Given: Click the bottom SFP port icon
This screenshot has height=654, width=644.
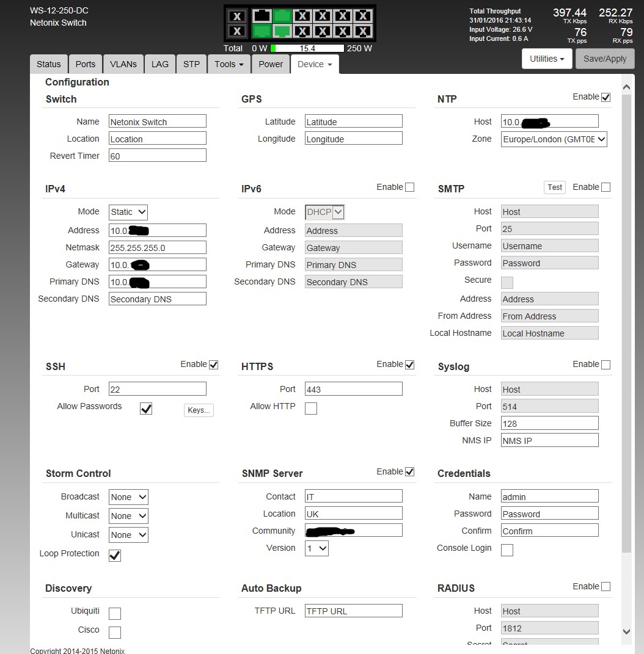Looking at the screenshot, I should pyautogui.click(x=237, y=31).
